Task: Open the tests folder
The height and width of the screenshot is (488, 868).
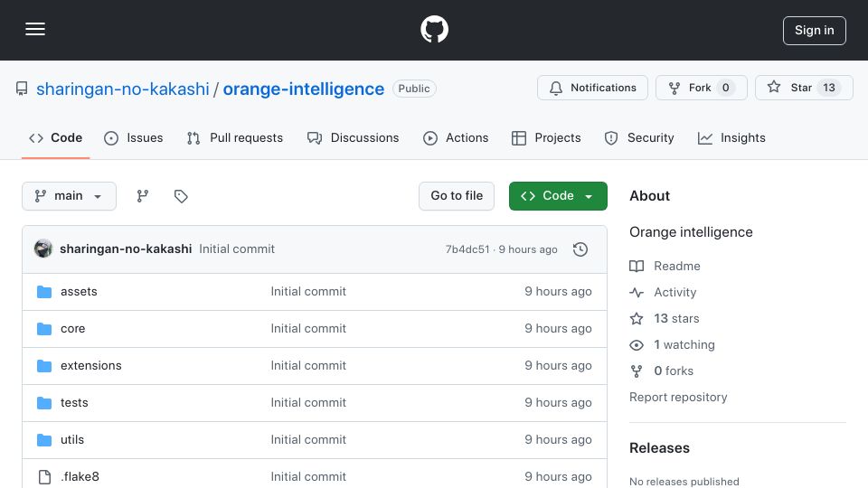Action: click(74, 403)
